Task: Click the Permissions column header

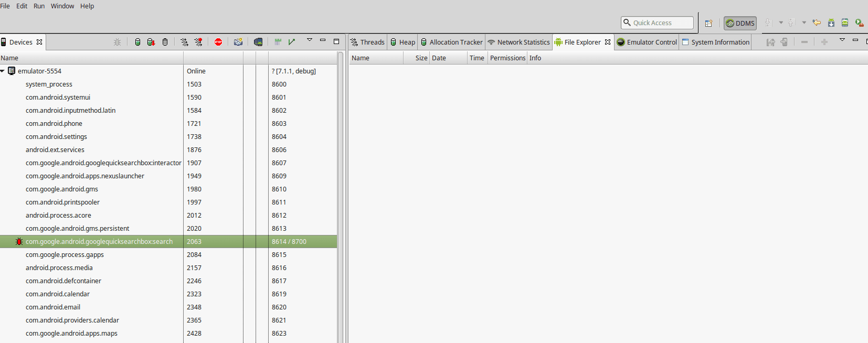Action: tap(507, 58)
